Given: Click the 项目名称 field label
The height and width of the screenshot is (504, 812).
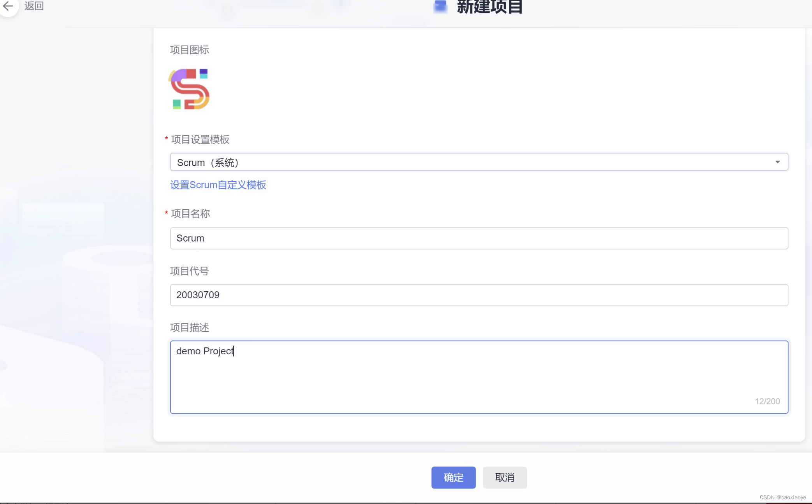Looking at the screenshot, I should tap(190, 213).
